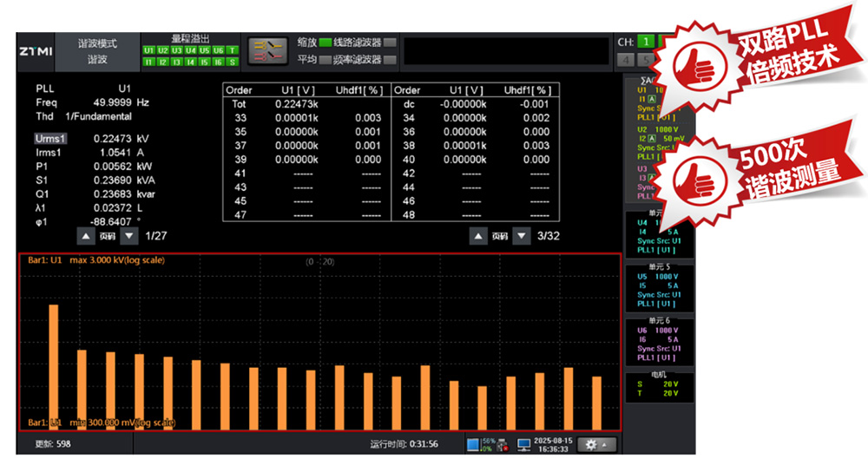Click the S motor overrange indicator
Viewport: 868px width, 472px height.
point(233,62)
